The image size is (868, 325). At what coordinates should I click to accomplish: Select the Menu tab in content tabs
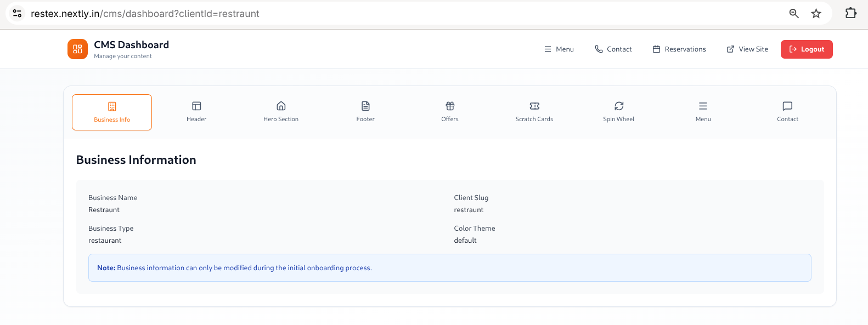[x=703, y=112]
